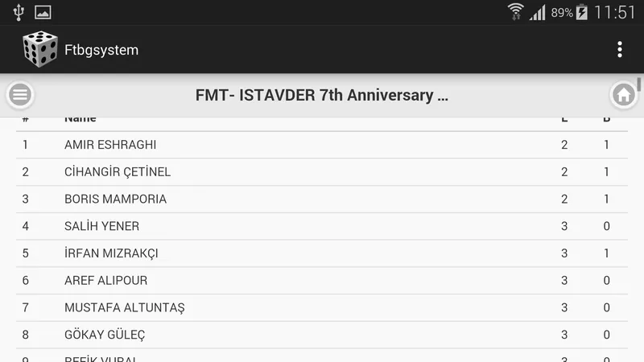The width and height of the screenshot is (644, 362).
Task: Tap the USB connection status icon
Action: (19, 12)
